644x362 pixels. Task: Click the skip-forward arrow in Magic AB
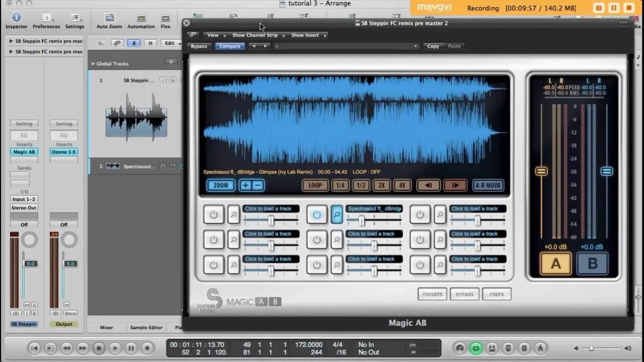point(455,186)
